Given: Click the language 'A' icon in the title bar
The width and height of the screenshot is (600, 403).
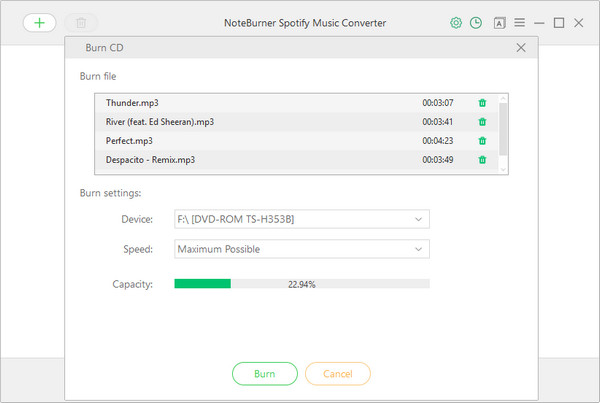Looking at the screenshot, I should point(499,23).
